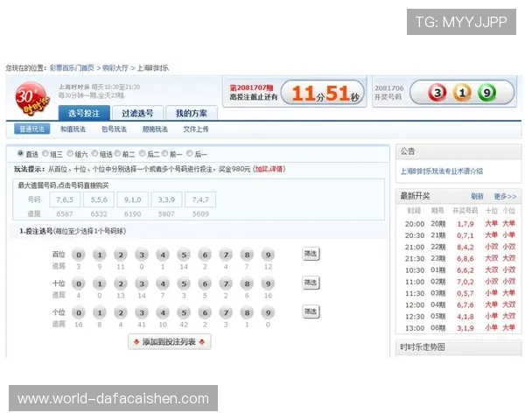Choose the 组选 radio option
The image size is (525, 420).
(x=94, y=153)
